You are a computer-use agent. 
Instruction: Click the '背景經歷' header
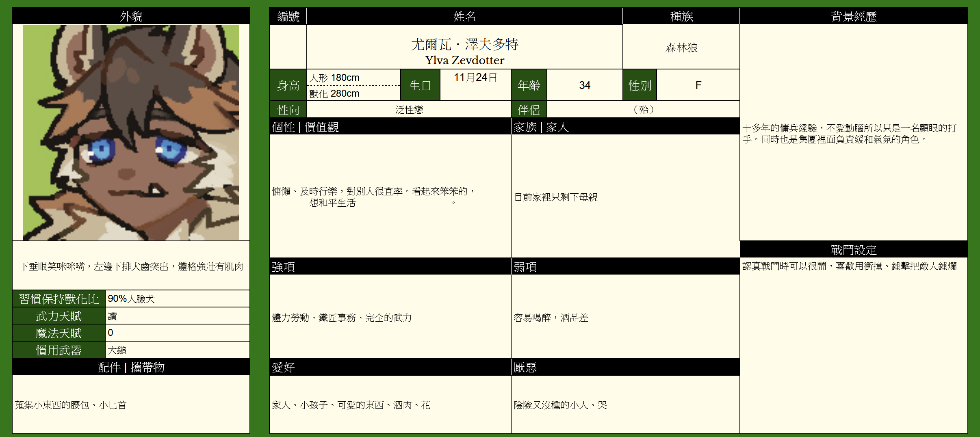pyautogui.click(x=853, y=16)
